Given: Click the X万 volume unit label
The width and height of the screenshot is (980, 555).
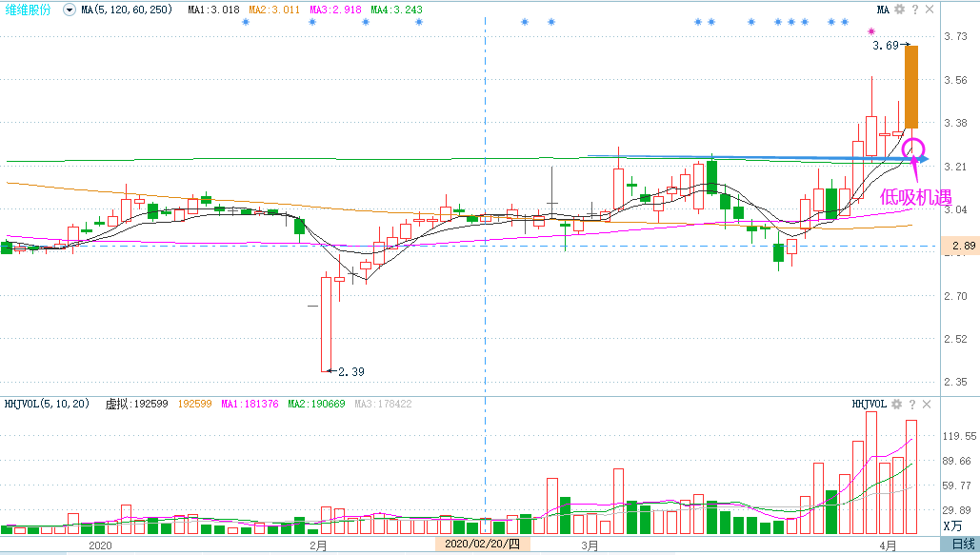Looking at the screenshot, I should click(x=953, y=526).
